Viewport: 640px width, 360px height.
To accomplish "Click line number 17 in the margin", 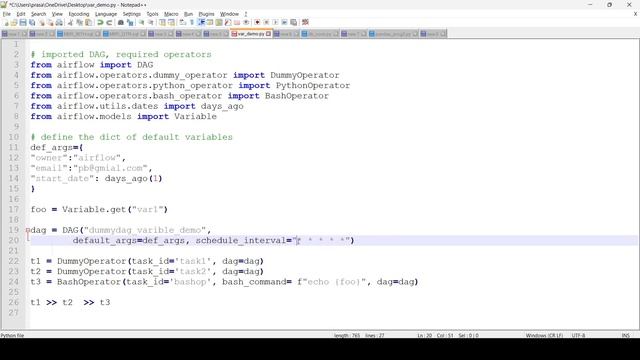I will tap(13, 209).
